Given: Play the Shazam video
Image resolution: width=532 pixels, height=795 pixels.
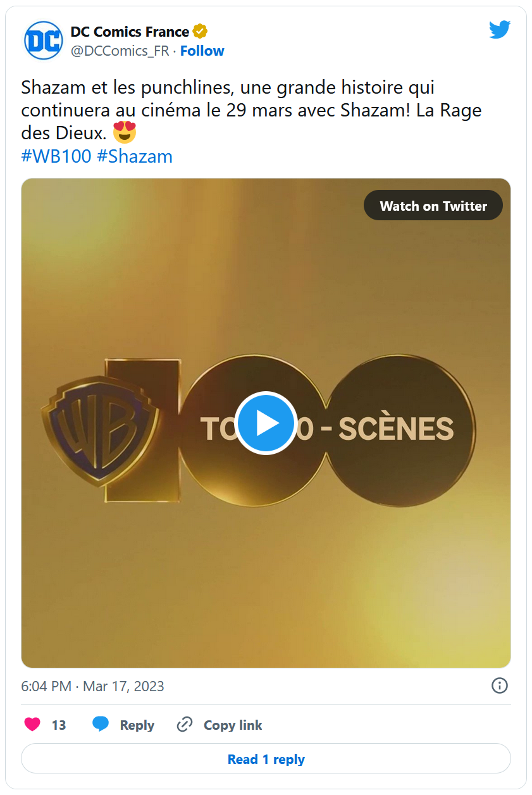Looking at the screenshot, I should tap(266, 423).
